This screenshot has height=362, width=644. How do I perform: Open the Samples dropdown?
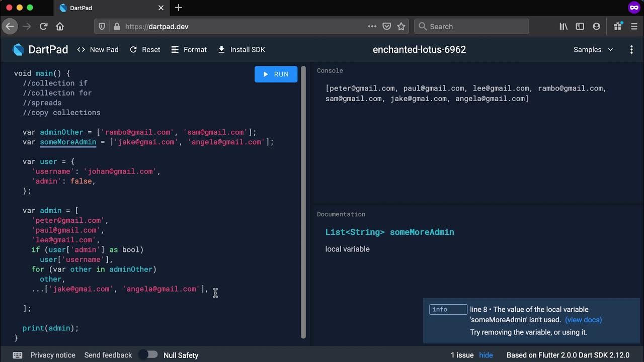pos(593,49)
